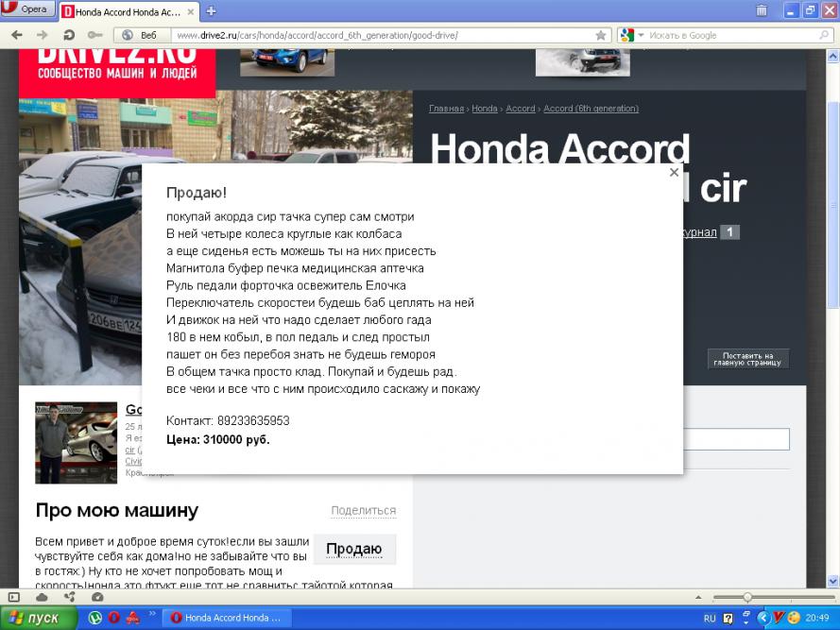The image size is (840, 630).
Task: Activate the Honda Accord taskbar button
Action: 226,619
